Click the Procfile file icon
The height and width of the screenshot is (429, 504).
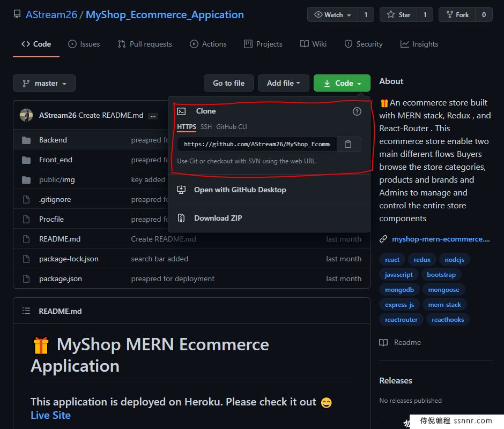coord(26,219)
